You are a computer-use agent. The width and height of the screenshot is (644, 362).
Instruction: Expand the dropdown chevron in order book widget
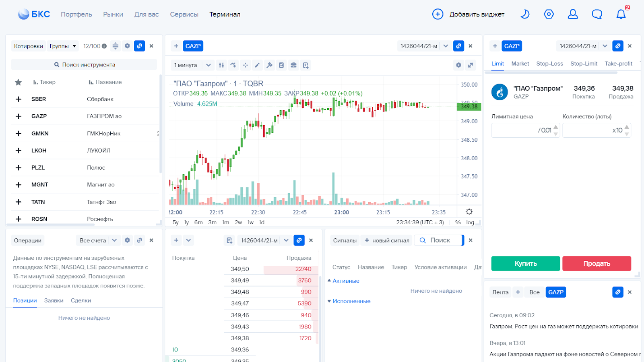(188, 240)
